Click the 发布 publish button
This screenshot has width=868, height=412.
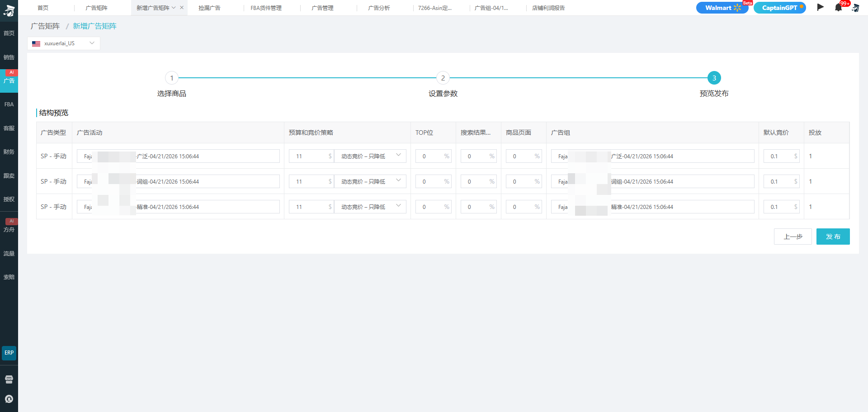(833, 237)
